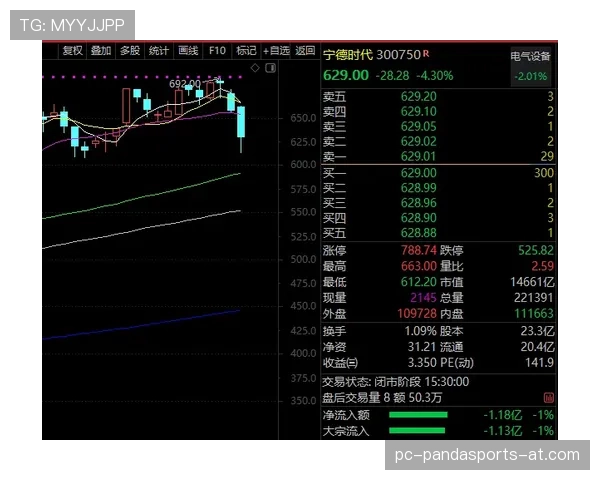This screenshot has width=600, height=480.
Task: Click 市值 value 14661亿
Action: pyautogui.click(x=532, y=282)
